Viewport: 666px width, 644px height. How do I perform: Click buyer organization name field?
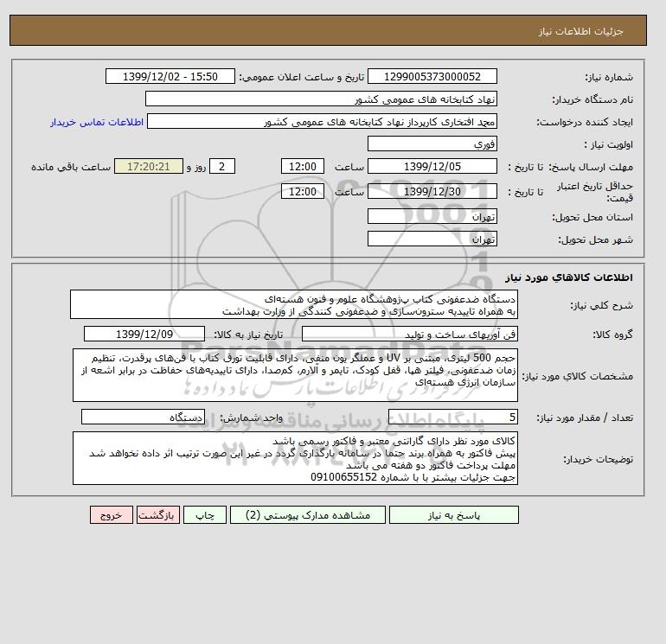(x=321, y=99)
